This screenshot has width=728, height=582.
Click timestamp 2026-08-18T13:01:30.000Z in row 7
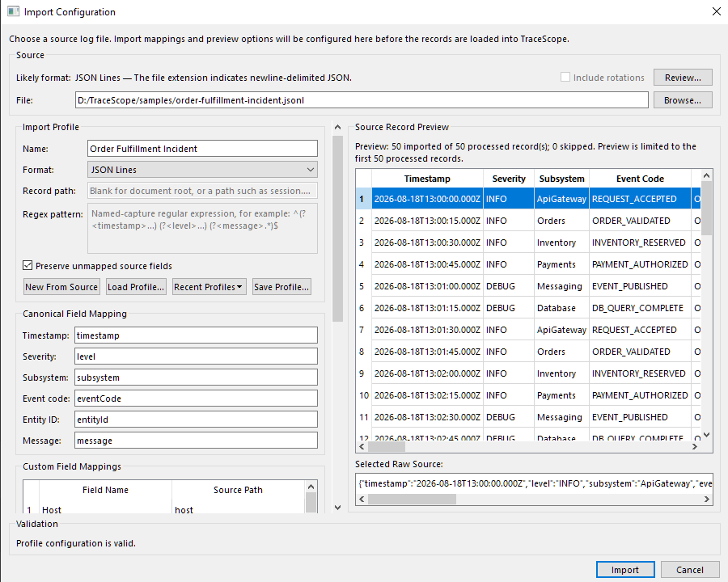pos(427,330)
